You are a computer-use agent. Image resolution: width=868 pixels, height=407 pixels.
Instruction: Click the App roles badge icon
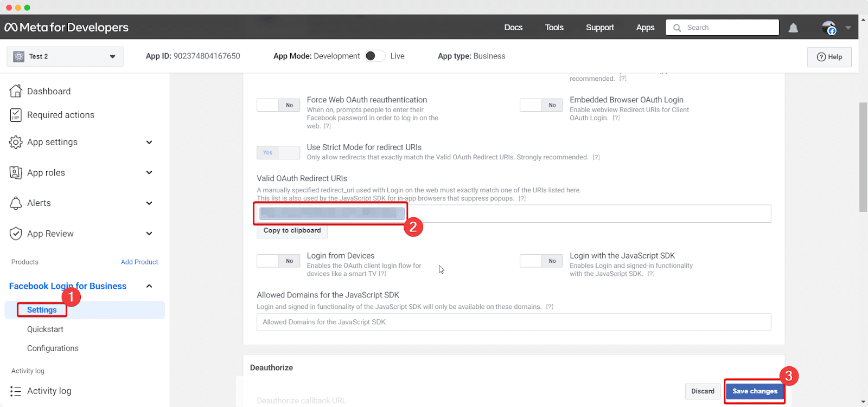click(x=16, y=172)
